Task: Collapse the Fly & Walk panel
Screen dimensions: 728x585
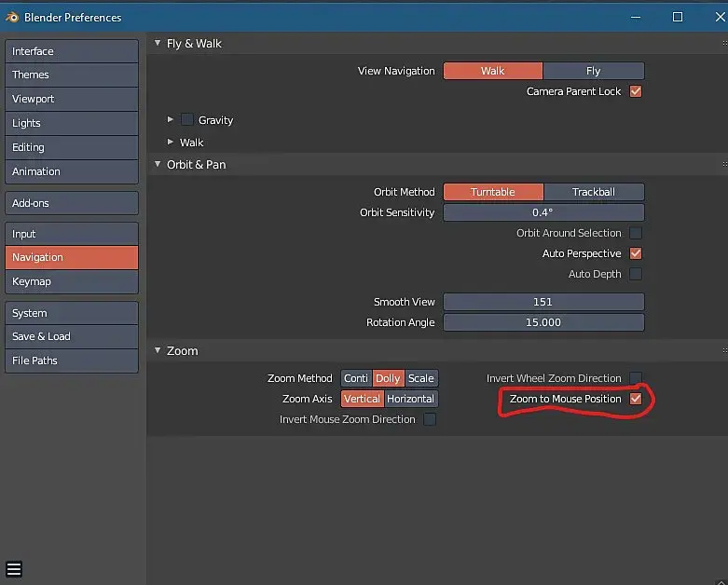Action: pos(158,43)
